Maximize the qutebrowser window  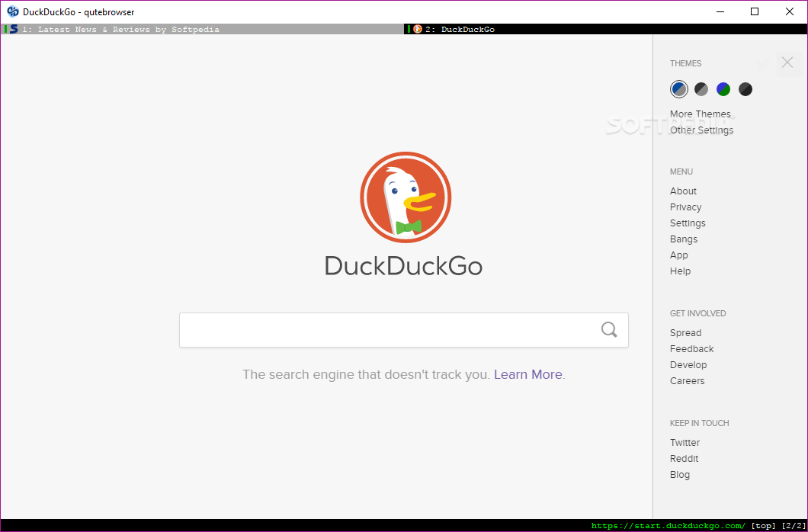(x=755, y=11)
